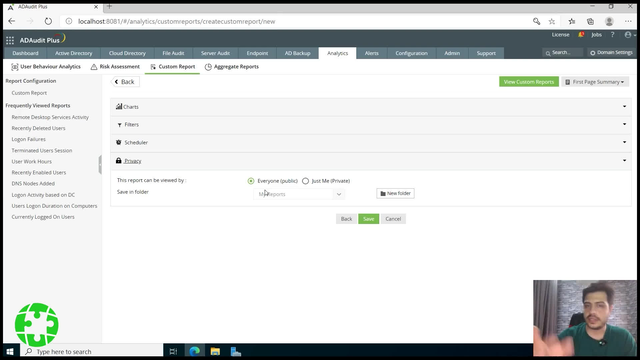Image resolution: width=640 pixels, height=360 pixels.
Task: Open Windows Start menu
Action: click(10, 351)
